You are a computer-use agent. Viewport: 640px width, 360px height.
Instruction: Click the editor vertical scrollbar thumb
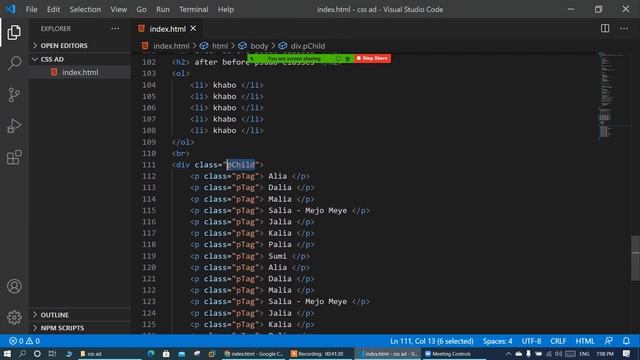[635, 258]
